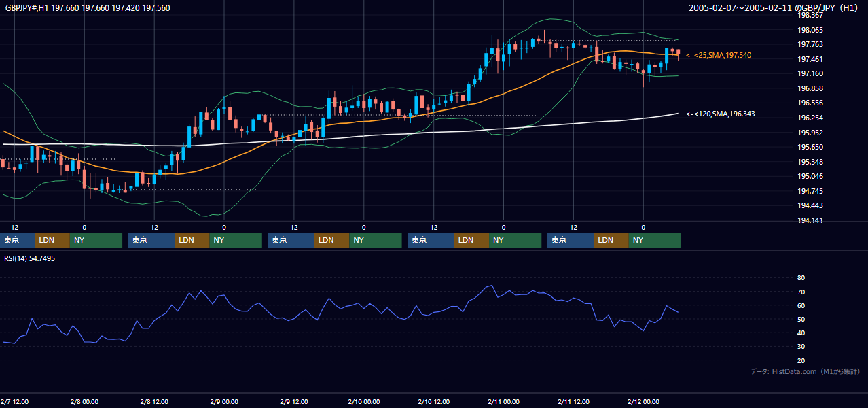The width and height of the screenshot is (868, 408).
Task: Click the rightmost NY session block
Action: 655,240
